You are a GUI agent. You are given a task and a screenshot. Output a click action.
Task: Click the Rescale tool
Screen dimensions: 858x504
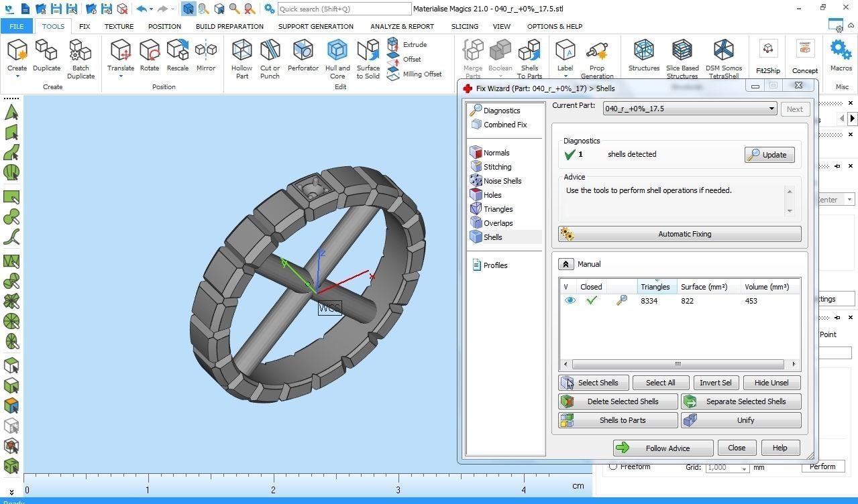(x=178, y=56)
